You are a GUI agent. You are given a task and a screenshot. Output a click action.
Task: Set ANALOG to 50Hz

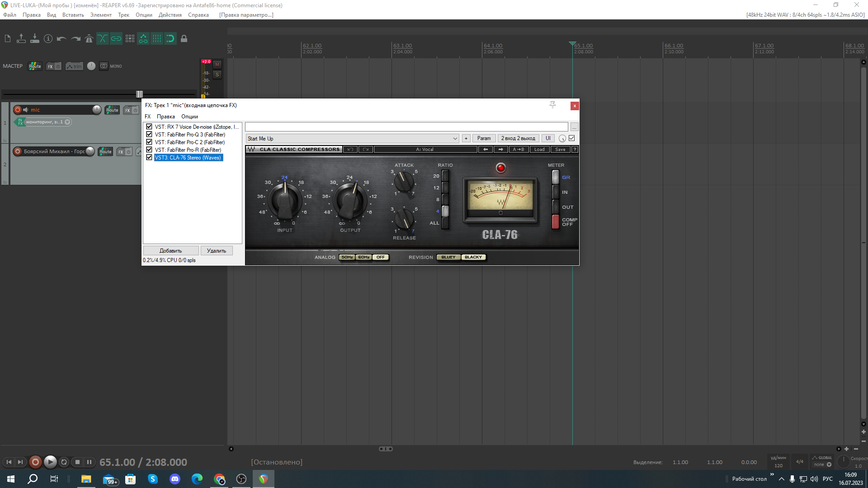347,258
